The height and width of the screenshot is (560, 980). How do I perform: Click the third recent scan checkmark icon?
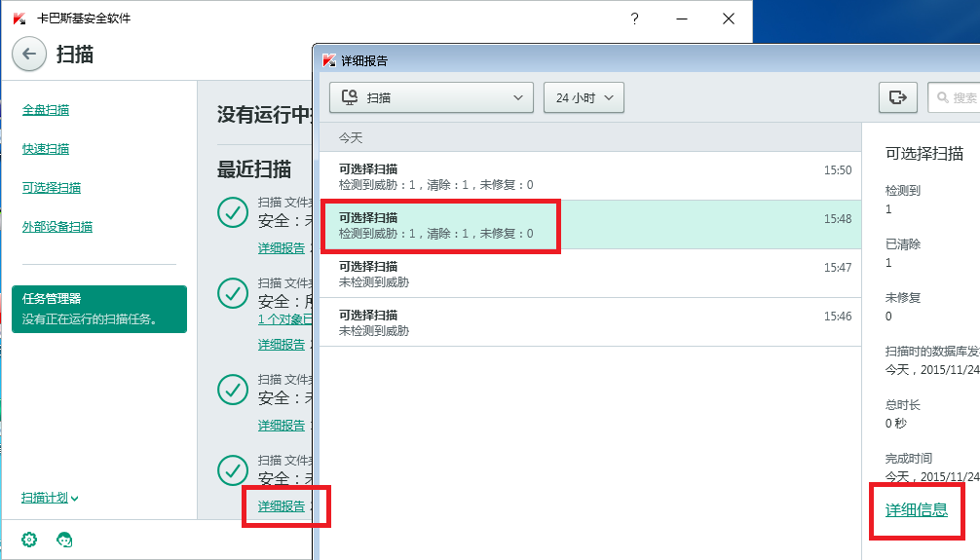pyautogui.click(x=233, y=390)
